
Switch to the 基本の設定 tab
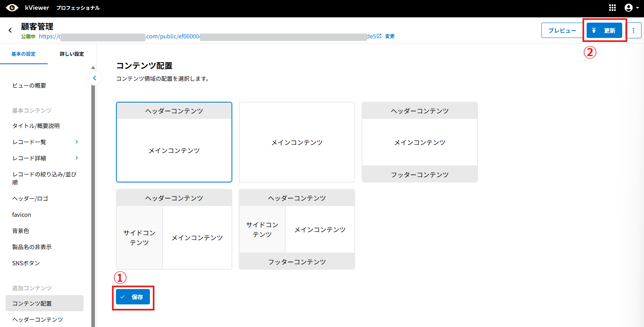tap(23, 54)
